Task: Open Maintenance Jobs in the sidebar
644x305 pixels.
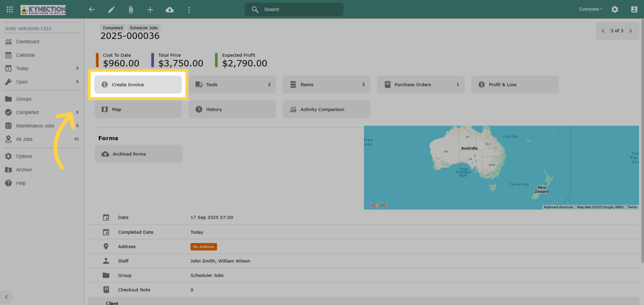Action: [x=42, y=126]
